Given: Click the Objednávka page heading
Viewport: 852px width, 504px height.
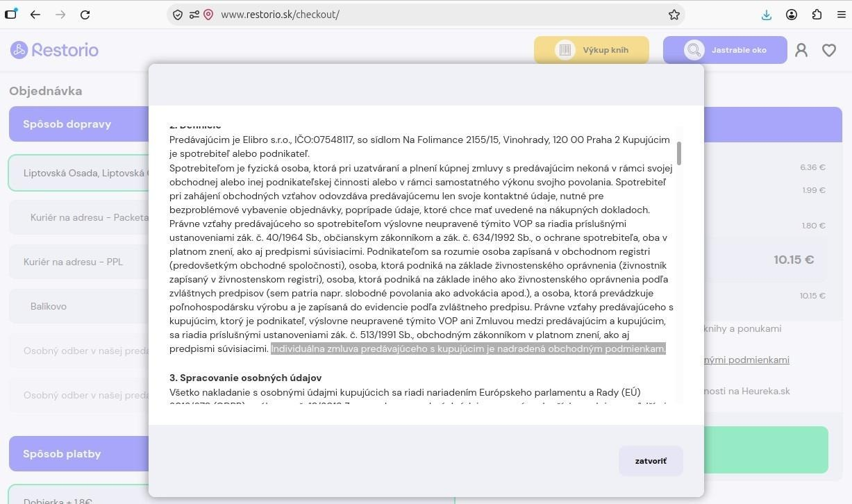Looking at the screenshot, I should pyautogui.click(x=46, y=91).
